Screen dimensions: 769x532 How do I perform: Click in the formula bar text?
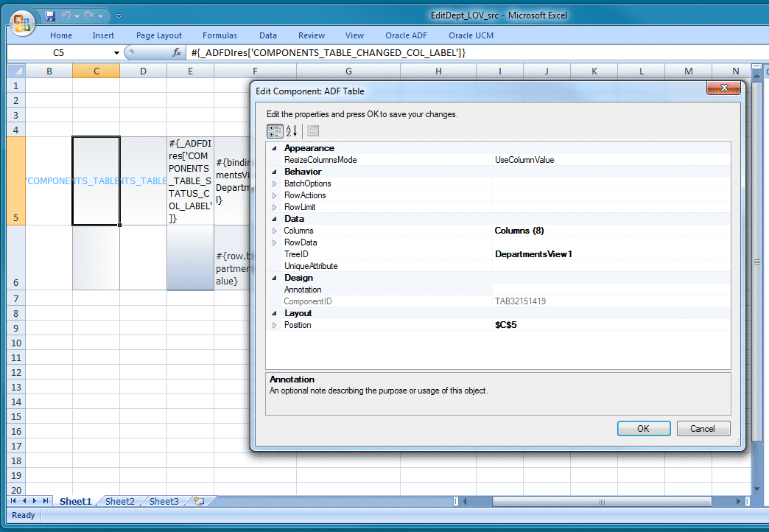click(x=328, y=52)
